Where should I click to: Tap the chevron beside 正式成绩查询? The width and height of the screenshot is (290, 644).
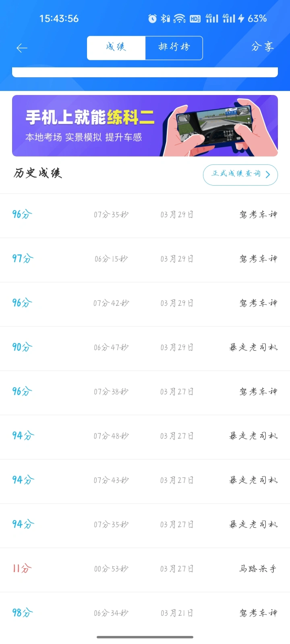click(268, 175)
